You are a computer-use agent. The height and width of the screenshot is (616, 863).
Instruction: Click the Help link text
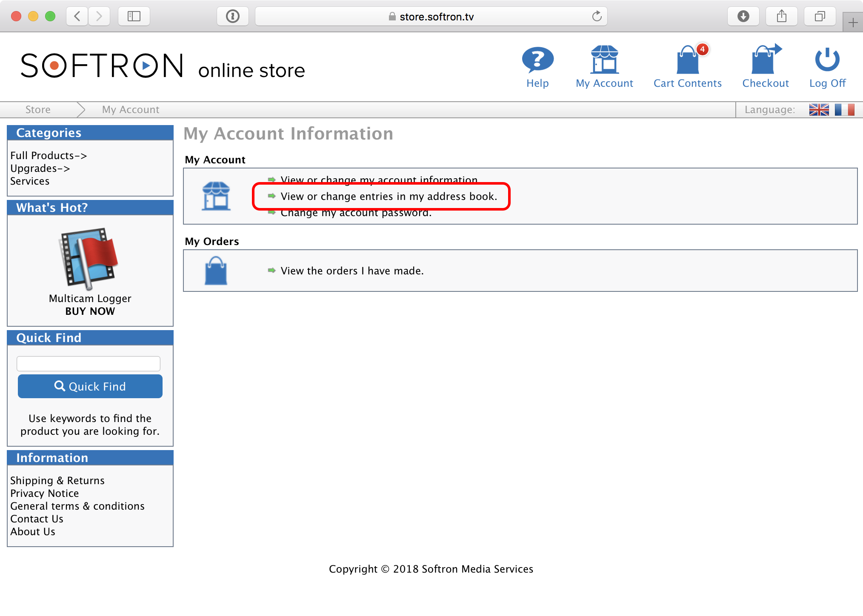(537, 83)
